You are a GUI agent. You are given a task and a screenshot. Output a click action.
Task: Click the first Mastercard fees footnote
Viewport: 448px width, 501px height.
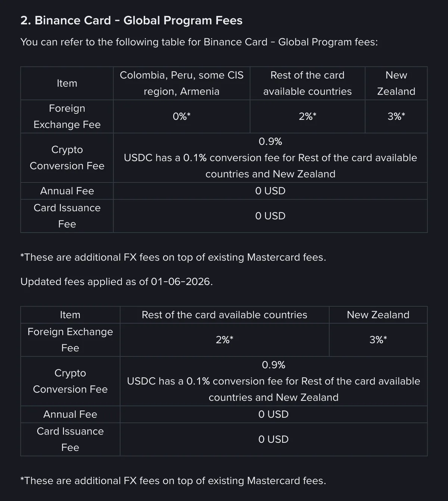click(173, 257)
